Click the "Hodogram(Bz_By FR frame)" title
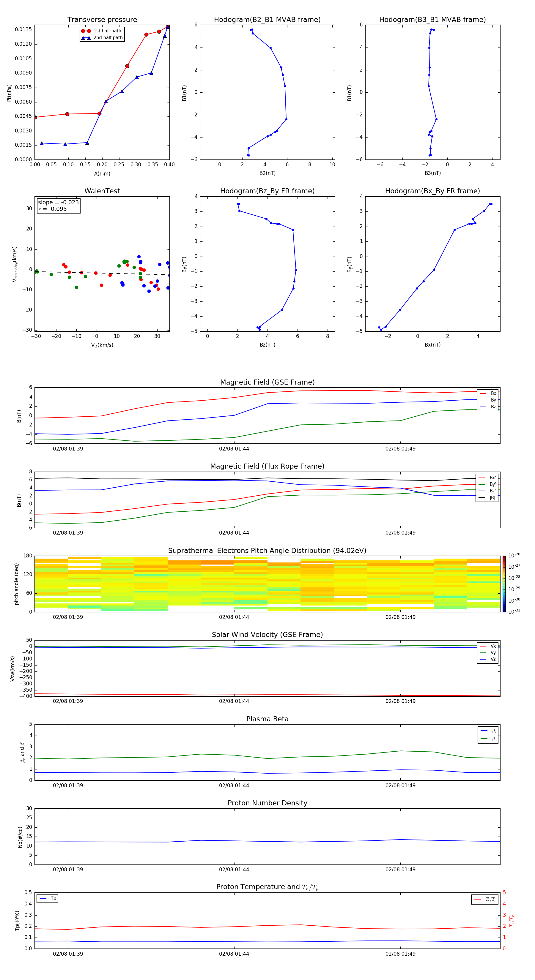This screenshot has height=980, width=535. (x=267, y=191)
